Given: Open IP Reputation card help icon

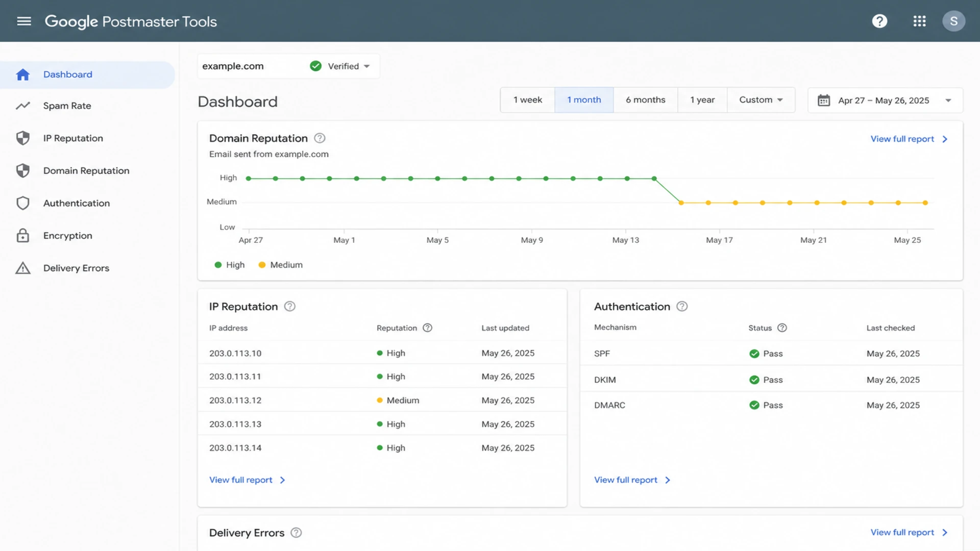Looking at the screenshot, I should click(289, 306).
